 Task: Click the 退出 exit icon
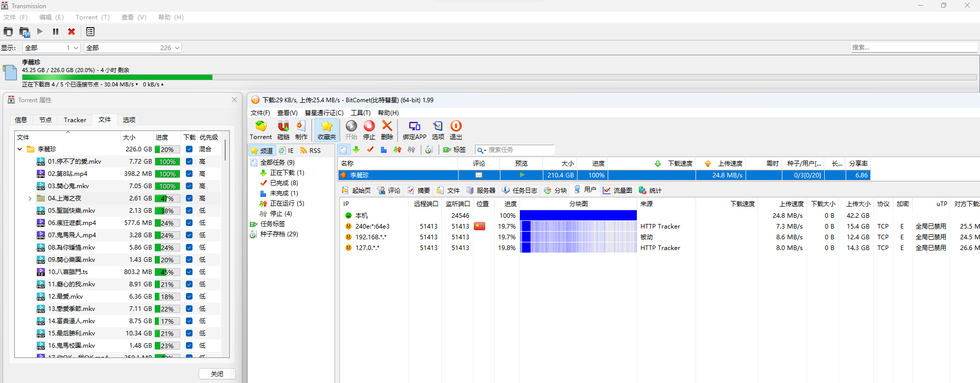(456, 130)
